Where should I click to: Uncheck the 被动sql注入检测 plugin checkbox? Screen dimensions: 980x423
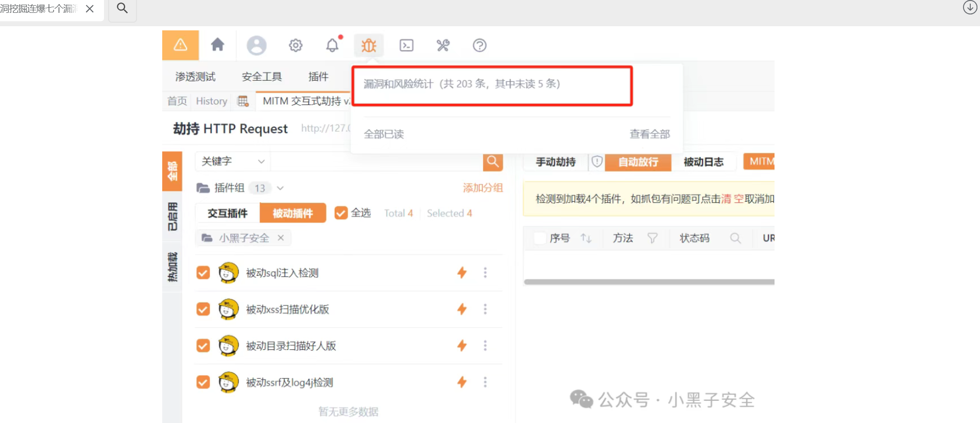(x=203, y=273)
